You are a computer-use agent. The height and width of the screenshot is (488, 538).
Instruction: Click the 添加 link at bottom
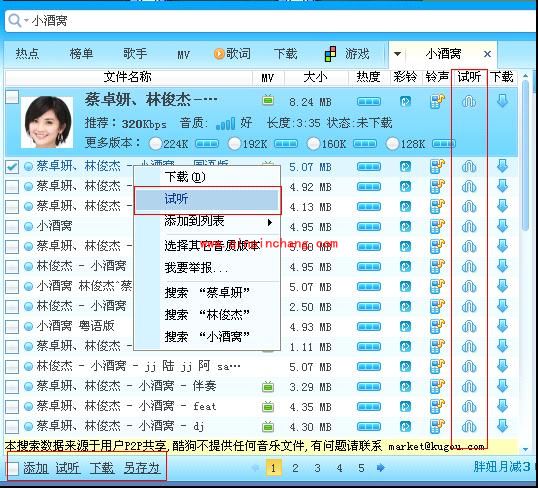click(x=36, y=468)
